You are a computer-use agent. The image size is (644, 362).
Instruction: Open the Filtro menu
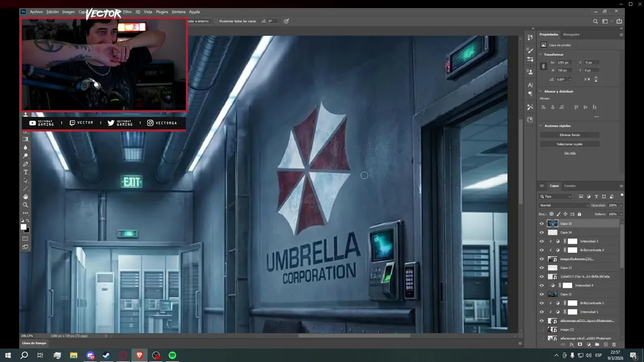click(127, 12)
